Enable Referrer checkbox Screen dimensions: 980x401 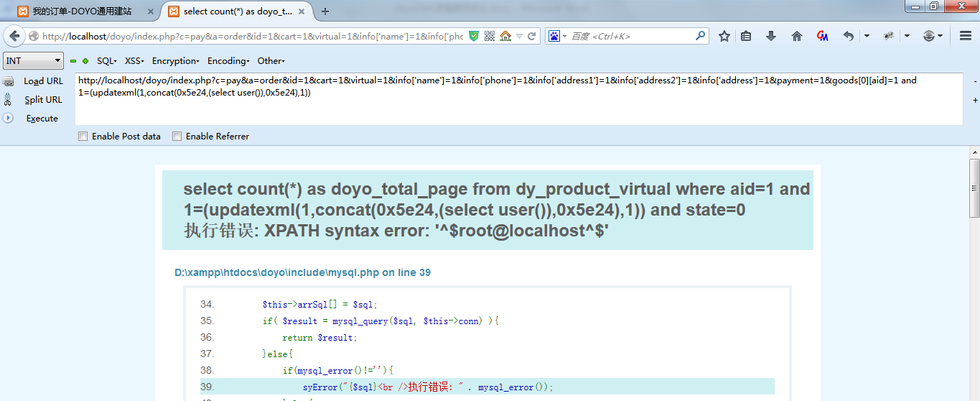pos(177,136)
